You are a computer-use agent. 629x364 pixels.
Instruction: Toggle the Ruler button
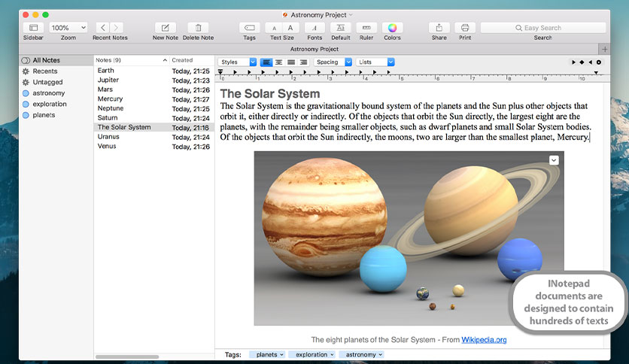(366, 28)
